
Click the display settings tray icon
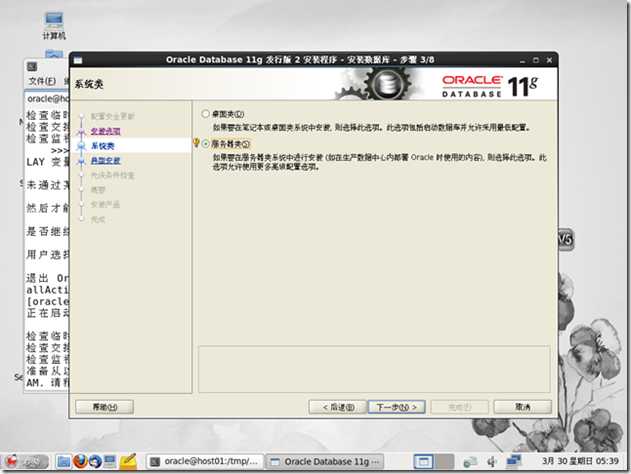(x=513, y=461)
